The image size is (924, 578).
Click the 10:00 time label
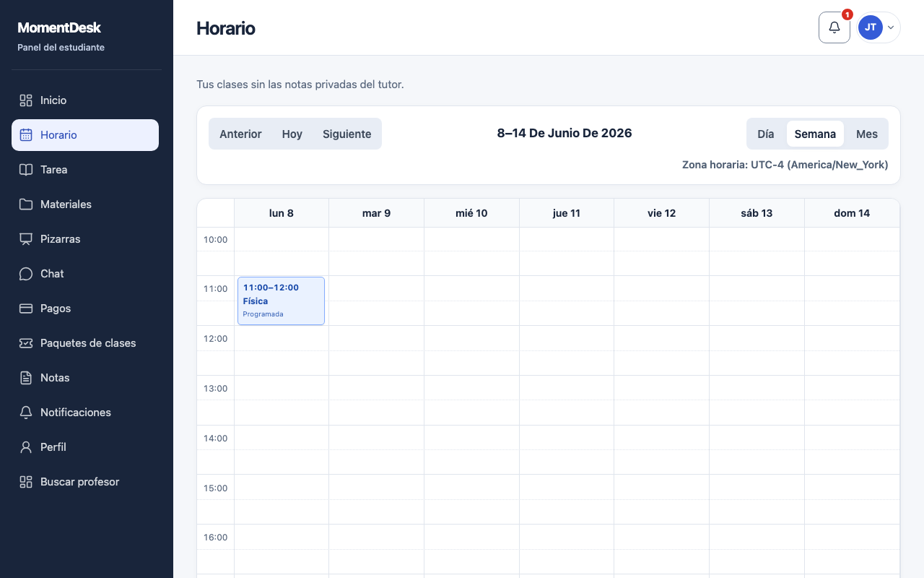click(215, 239)
